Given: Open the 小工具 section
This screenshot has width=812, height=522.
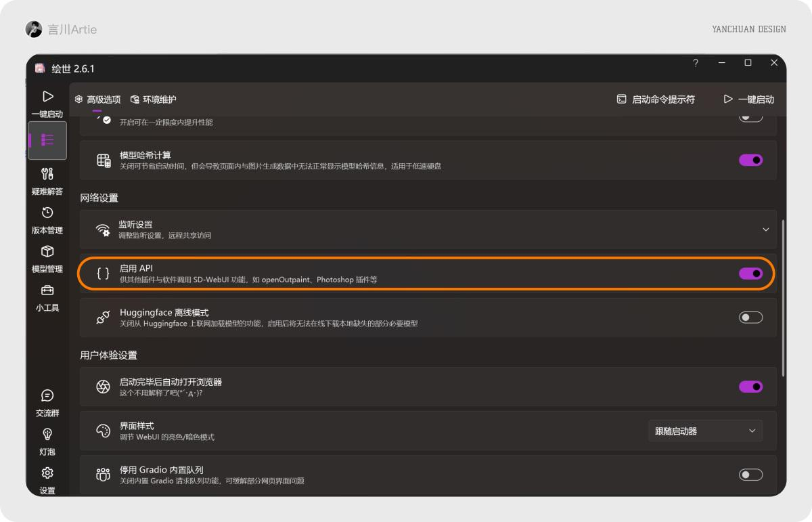Looking at the screenshot, I should (47, 298).
